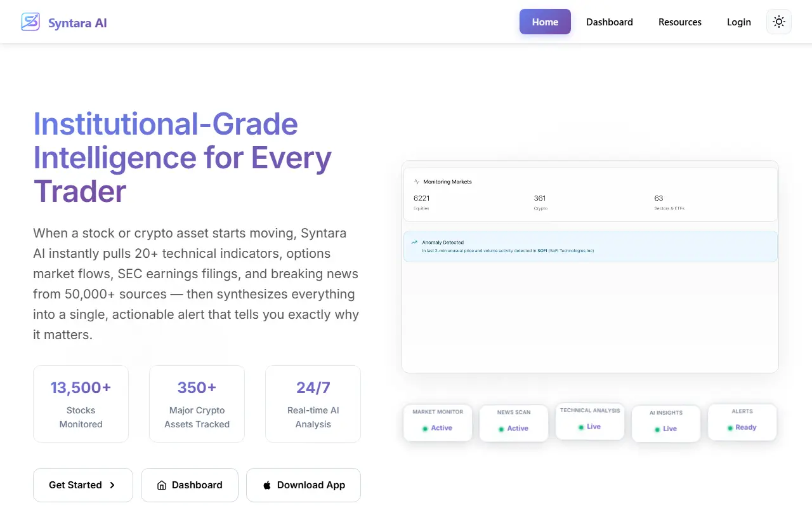Image resolution: width=812 pixels, height=508 pixels.
Task: Click the house icon on Dashboard button
Action: 162,485
